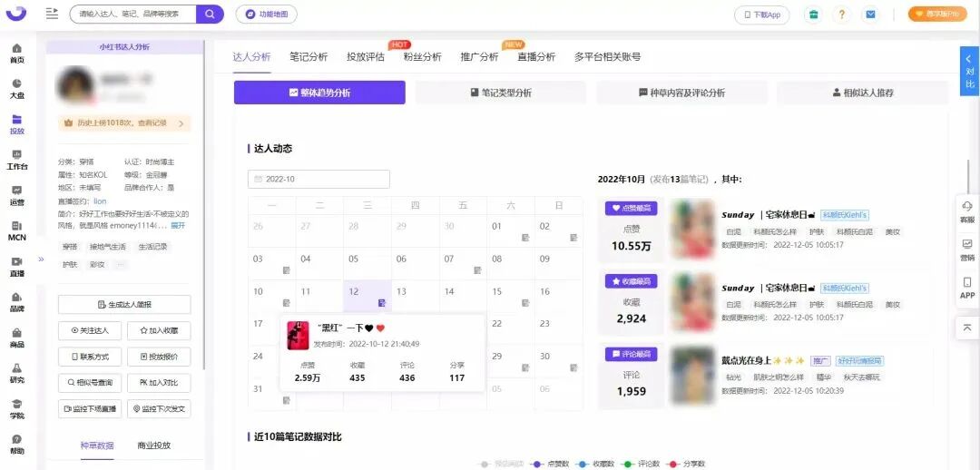This screenshot has width=980, height=470.
Task: Switch to 粉丝分析 tab
Action: click(423, 57)
